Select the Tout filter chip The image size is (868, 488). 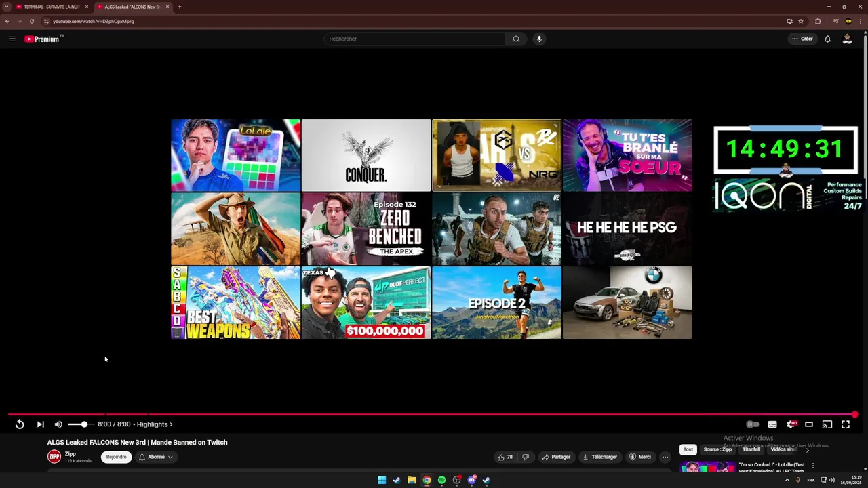pyautogui.click(x=688, y=449)
